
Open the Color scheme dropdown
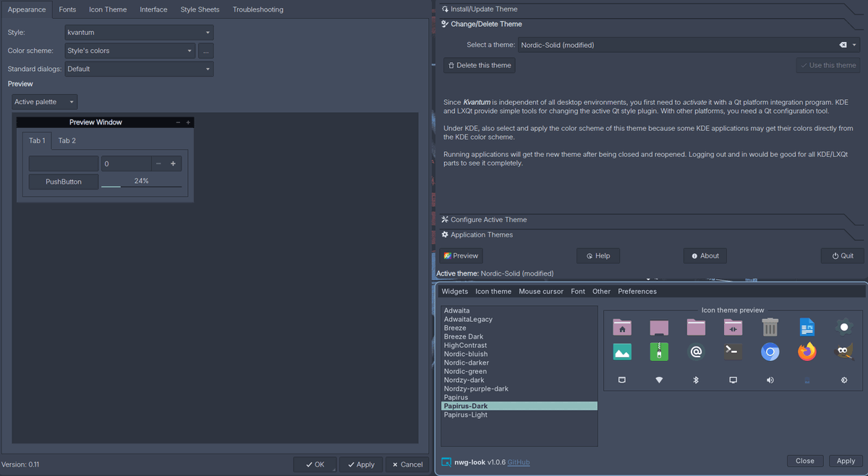click(130, 51)
